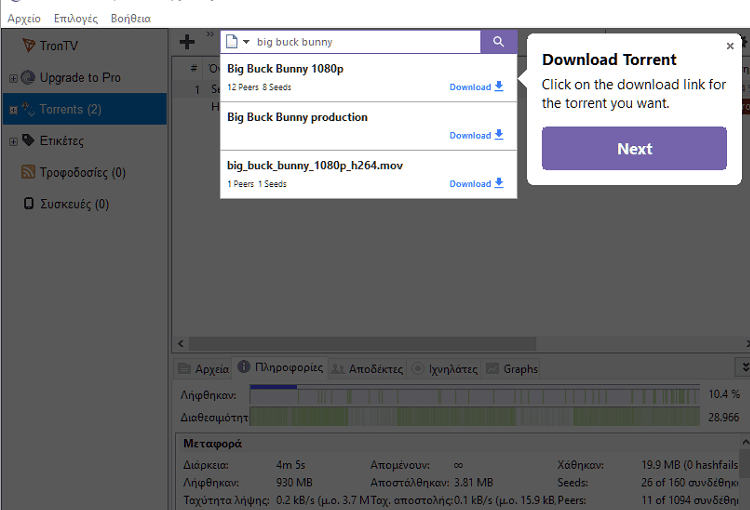
Task: Click the big_buck_bunny_1080p_h264.mov title
Action: pyautogui.click(x=315, y=166)
